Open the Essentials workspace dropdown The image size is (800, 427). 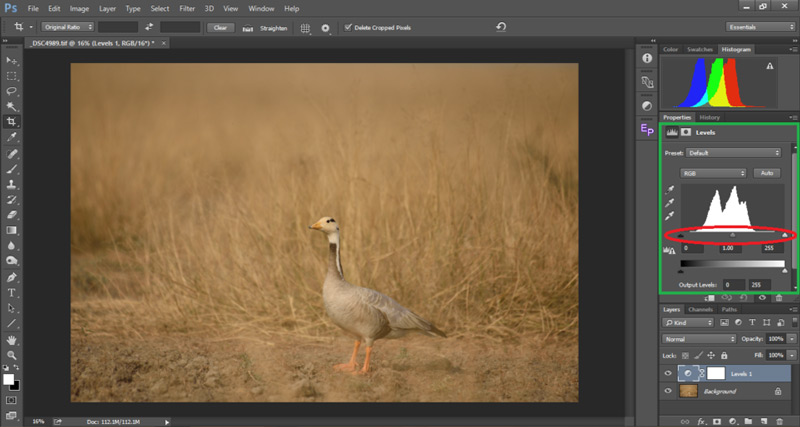pos(761,27)
